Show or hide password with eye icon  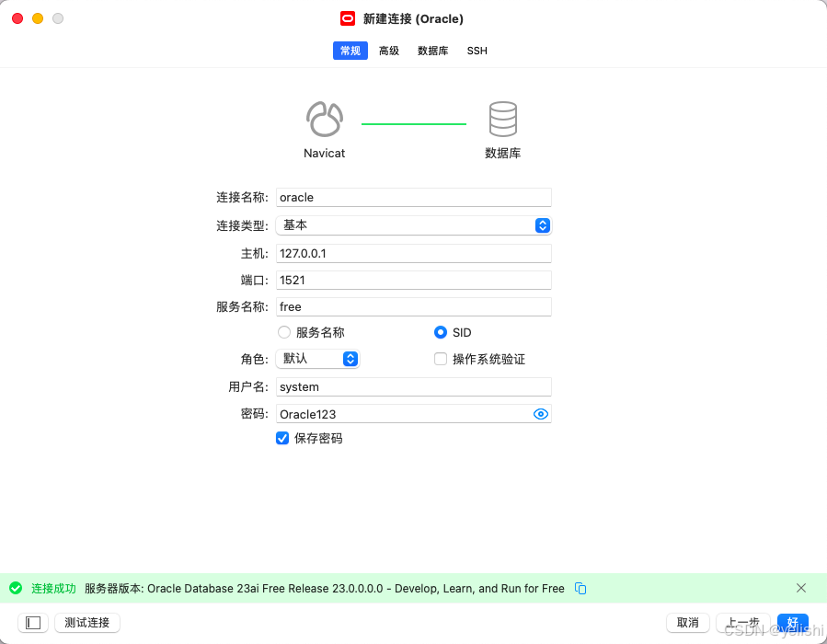(x=541, y=414)
